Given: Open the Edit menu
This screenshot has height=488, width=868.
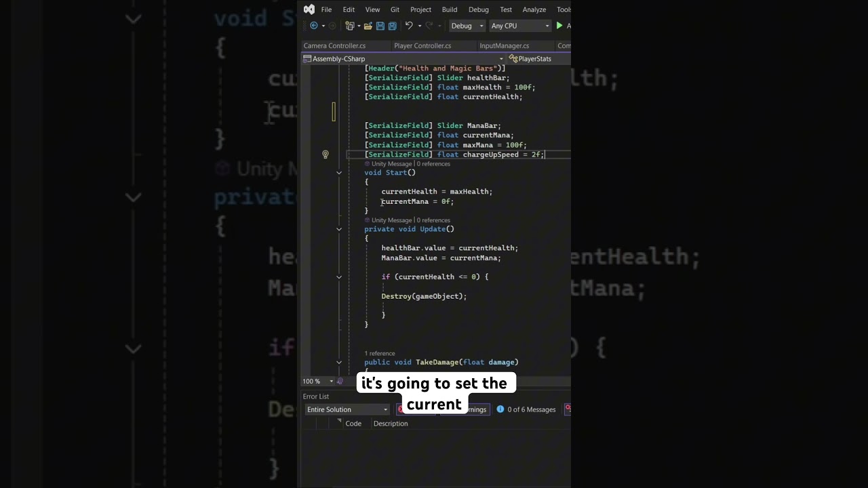Looking at the screenshot, I should coord(349,9).
